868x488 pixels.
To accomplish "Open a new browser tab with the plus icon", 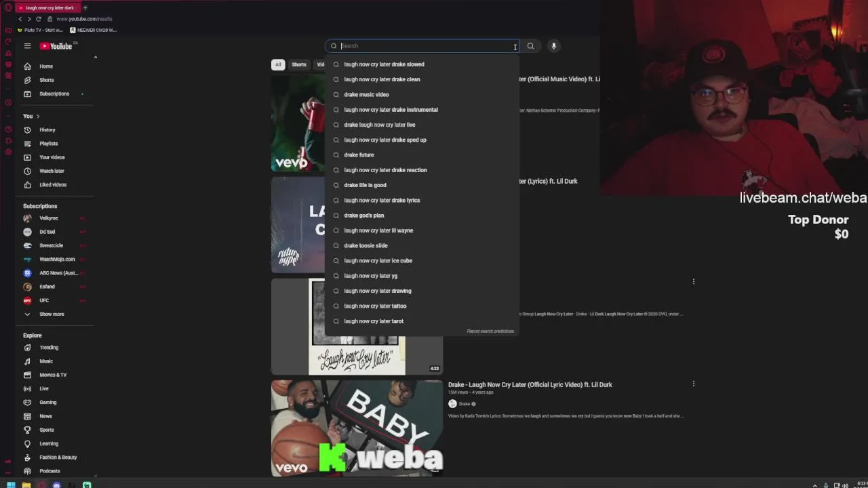I will point(85,7).
